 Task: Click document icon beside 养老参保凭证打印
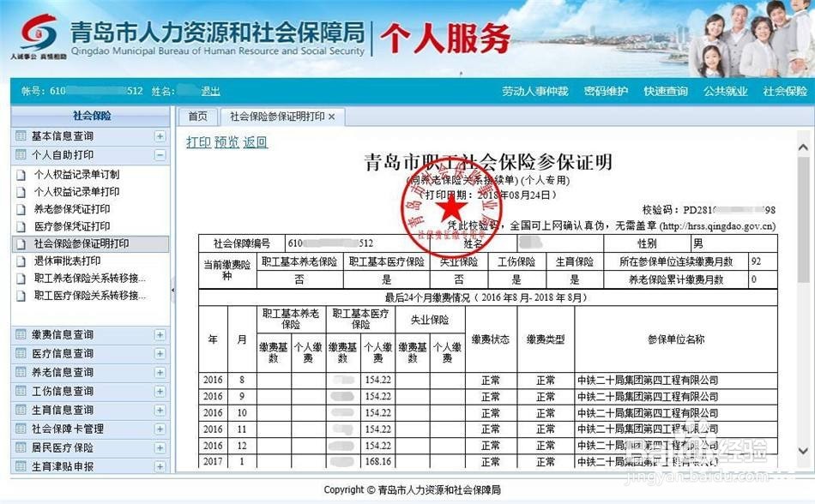coord(21,209)
